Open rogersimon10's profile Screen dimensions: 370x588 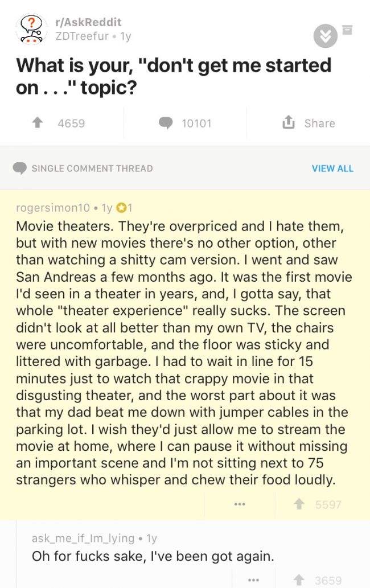tap(53, 207)
